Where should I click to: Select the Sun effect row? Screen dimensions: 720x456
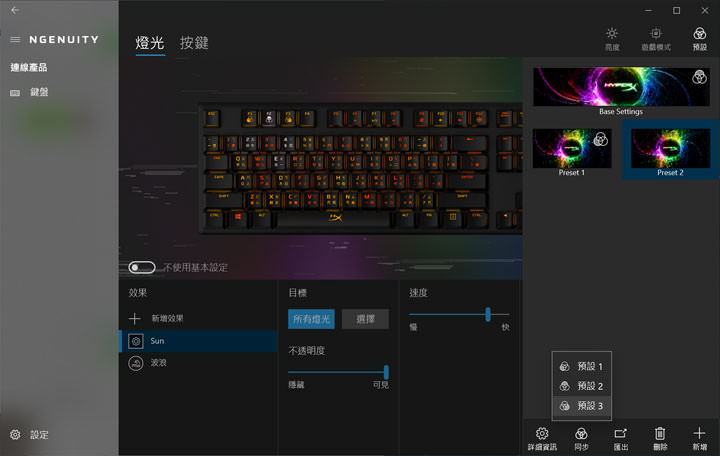pos(198,341)
